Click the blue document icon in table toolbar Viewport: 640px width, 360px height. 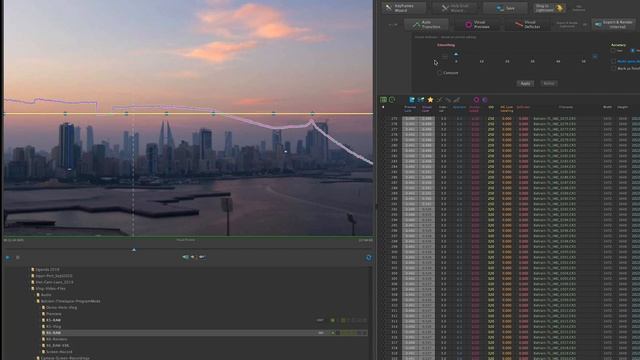[412, 100]
